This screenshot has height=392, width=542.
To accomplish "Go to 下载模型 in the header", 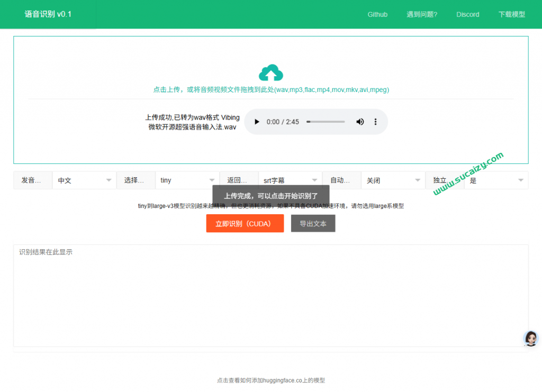I will tap(511, 14).
